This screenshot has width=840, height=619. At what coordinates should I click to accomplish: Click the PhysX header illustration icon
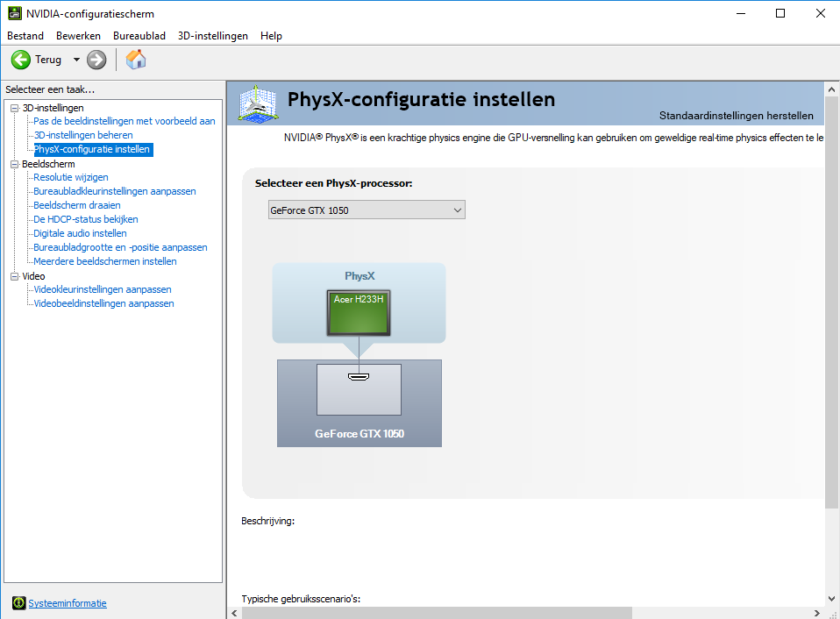click(x=258, y=103)
